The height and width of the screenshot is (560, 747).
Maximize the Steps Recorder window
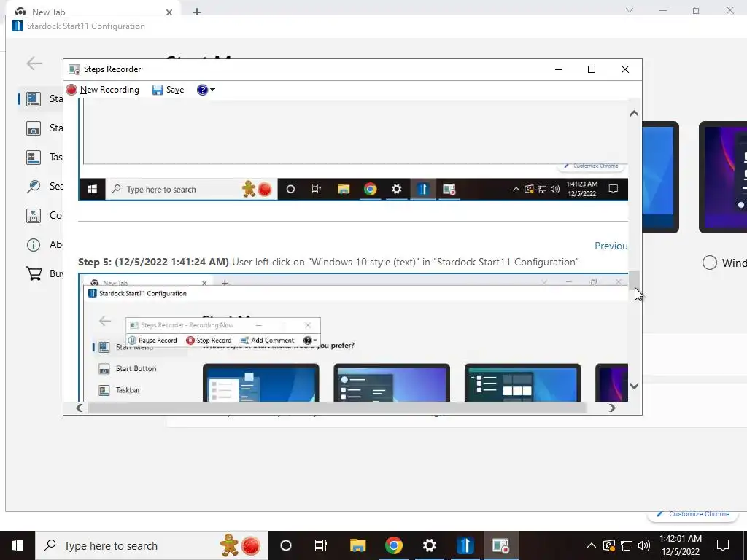pyautogui.click(x=592, y=69)
